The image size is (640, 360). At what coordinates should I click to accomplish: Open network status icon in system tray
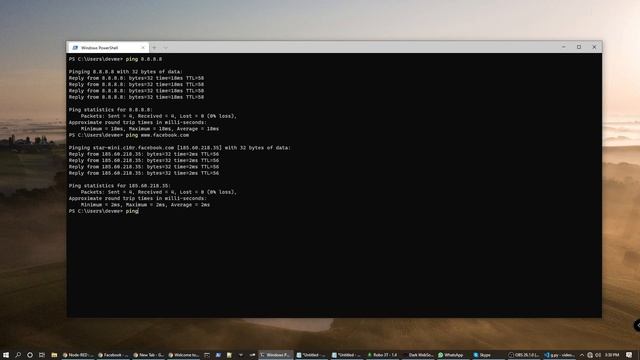(x=590, y=355)
